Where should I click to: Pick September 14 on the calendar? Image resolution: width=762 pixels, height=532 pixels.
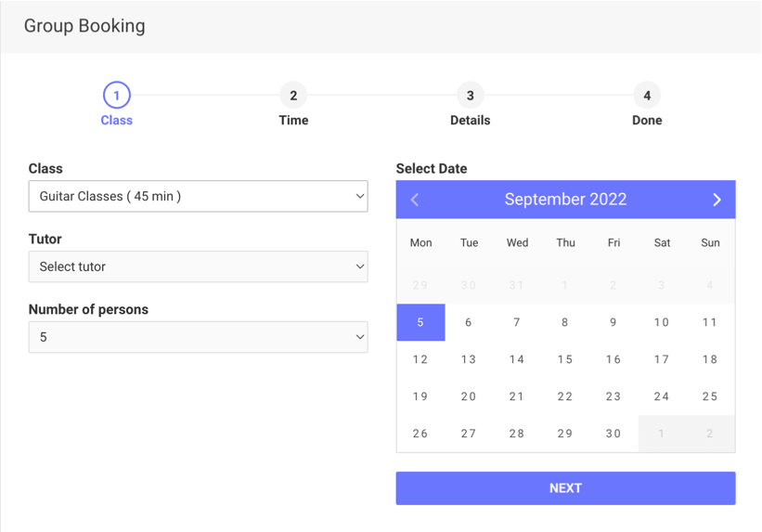[517, 359]
